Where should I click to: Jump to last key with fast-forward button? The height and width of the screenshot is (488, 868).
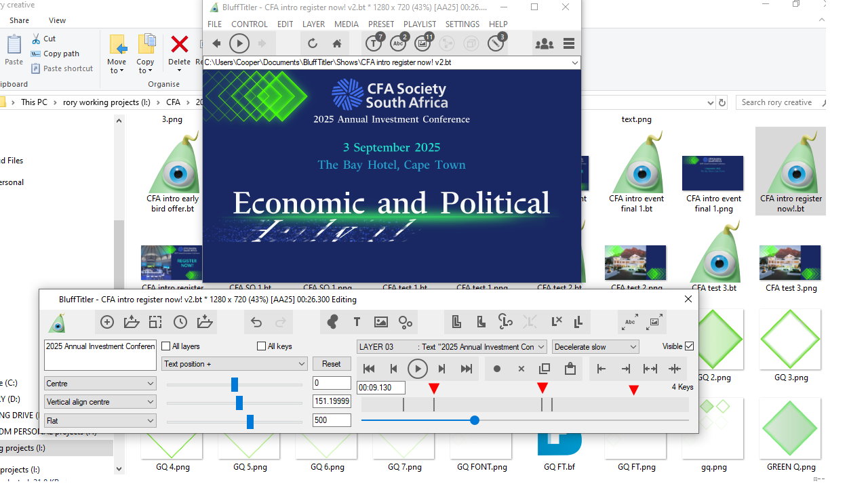pyautogui.click(x=467, y=369)
